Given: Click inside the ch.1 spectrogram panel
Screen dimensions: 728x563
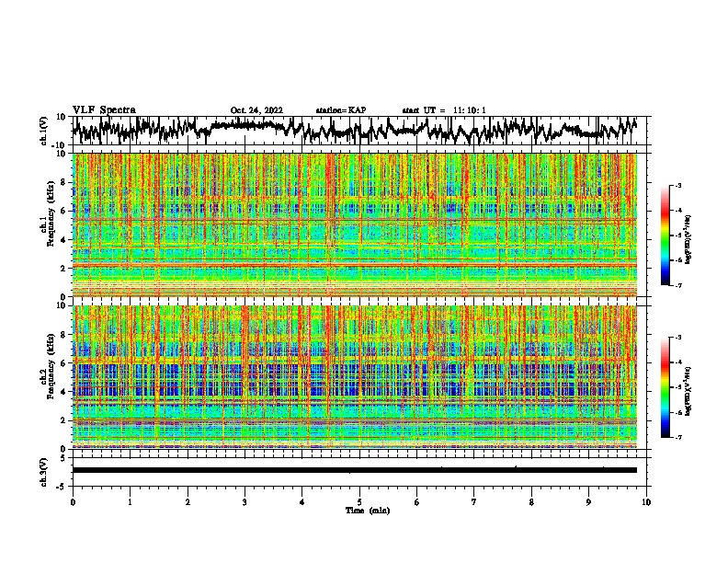Looking at the screenshot, I should (355, 224).
